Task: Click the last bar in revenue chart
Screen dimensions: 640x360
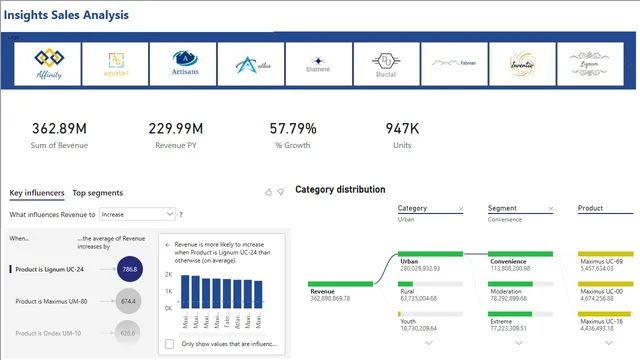Action: [258, 294]
